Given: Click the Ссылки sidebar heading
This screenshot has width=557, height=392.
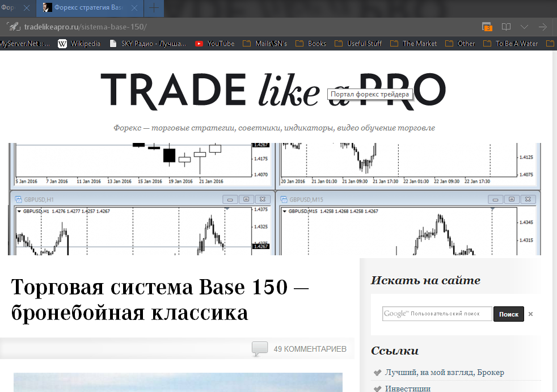Looking at the screenshot, I should (395, 351).
